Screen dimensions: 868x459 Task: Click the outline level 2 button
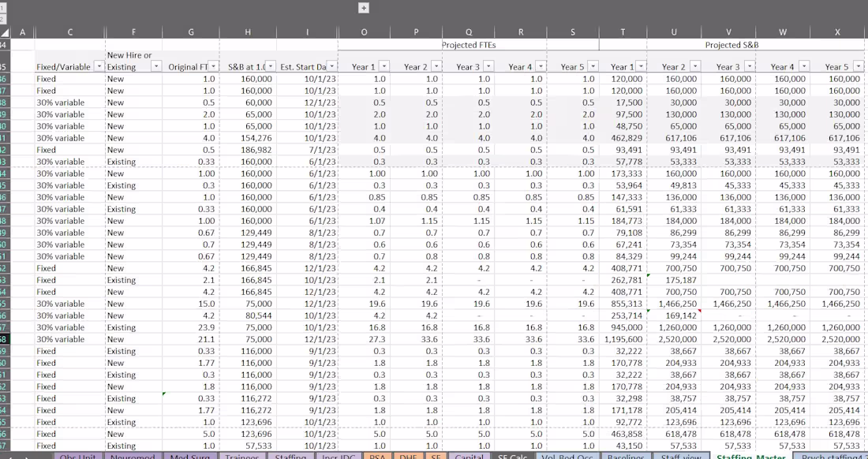[x=2, y=17]
